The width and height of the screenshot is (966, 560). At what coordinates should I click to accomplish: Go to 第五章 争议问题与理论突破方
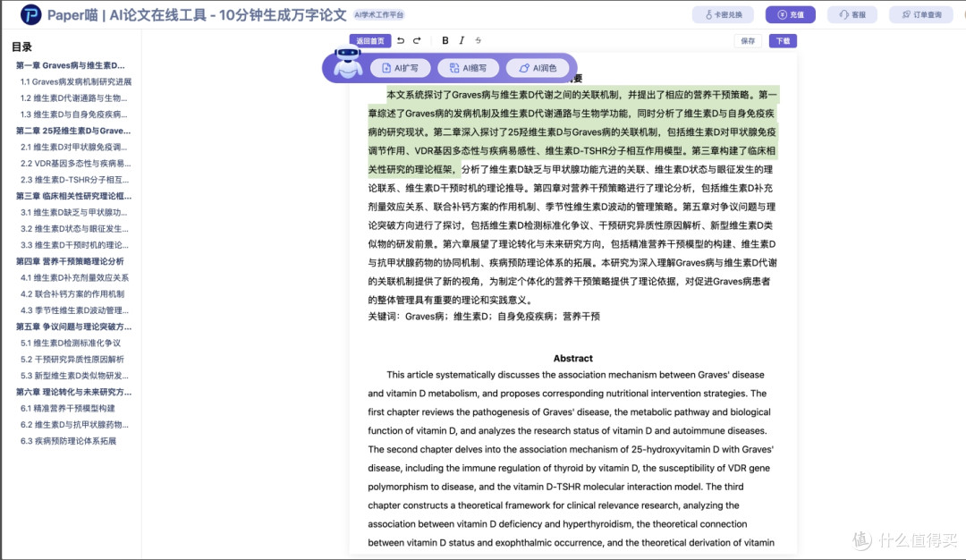tap(74, 327)
